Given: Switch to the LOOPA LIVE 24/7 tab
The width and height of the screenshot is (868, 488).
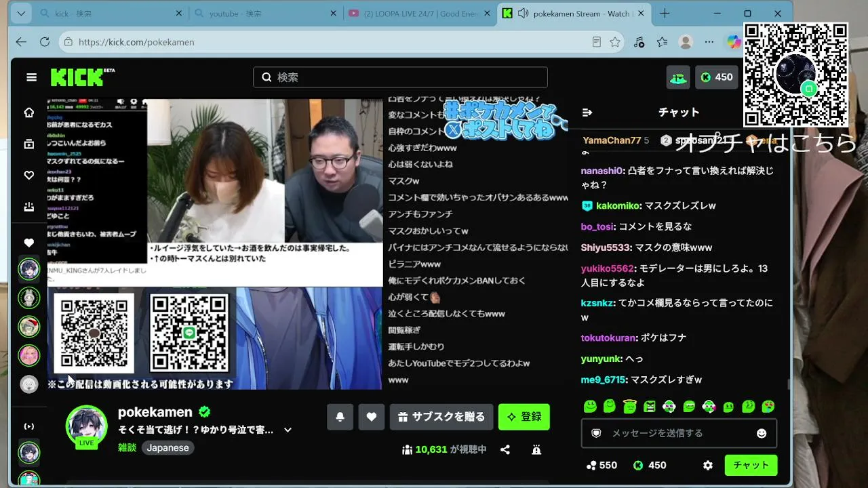Looking at the screenshot, I should click(x=419, y=14).
